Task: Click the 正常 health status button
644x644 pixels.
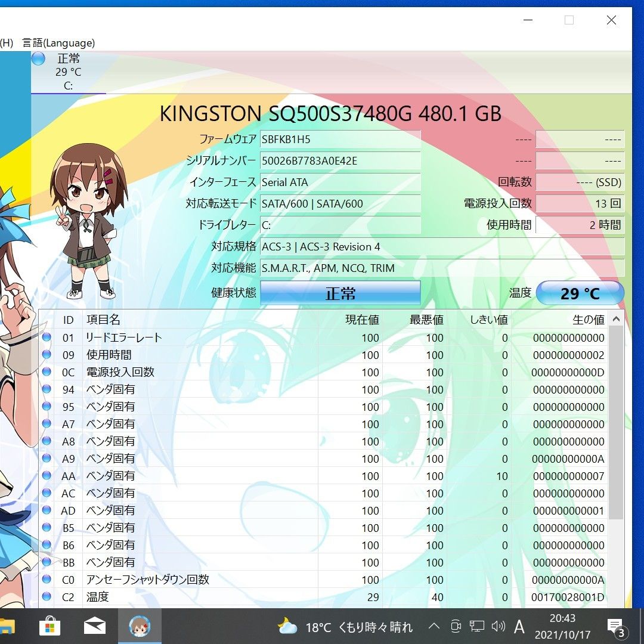Action: point(340,293)
